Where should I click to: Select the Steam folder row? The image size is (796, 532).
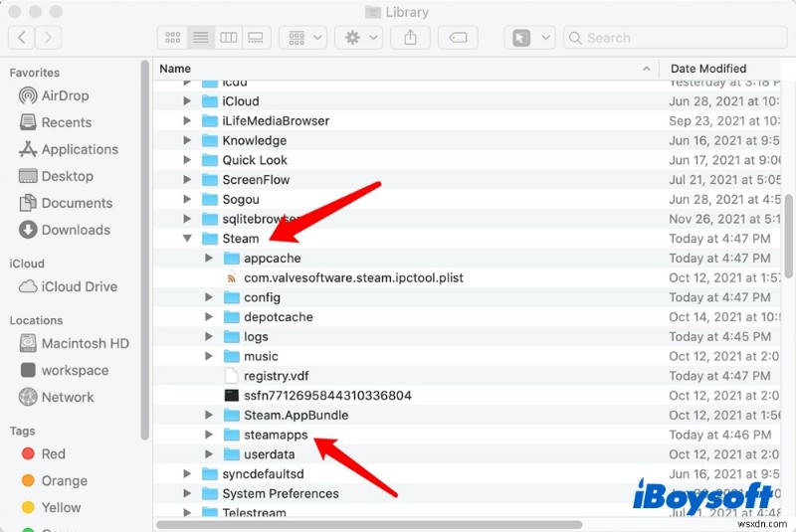pos(467,239)
